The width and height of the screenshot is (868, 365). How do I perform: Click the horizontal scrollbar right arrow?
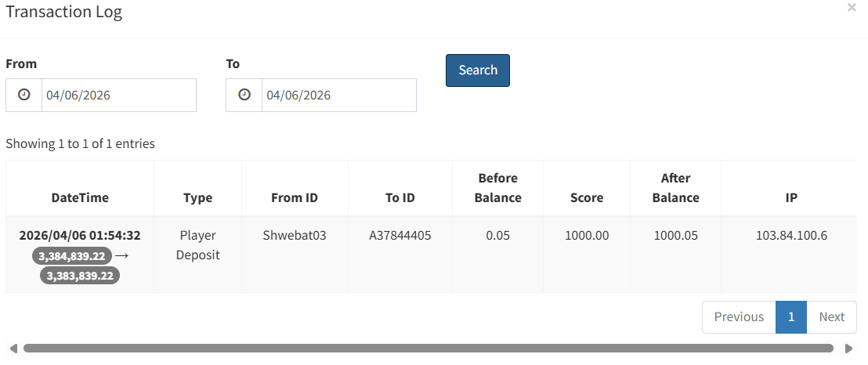point(848,349)
